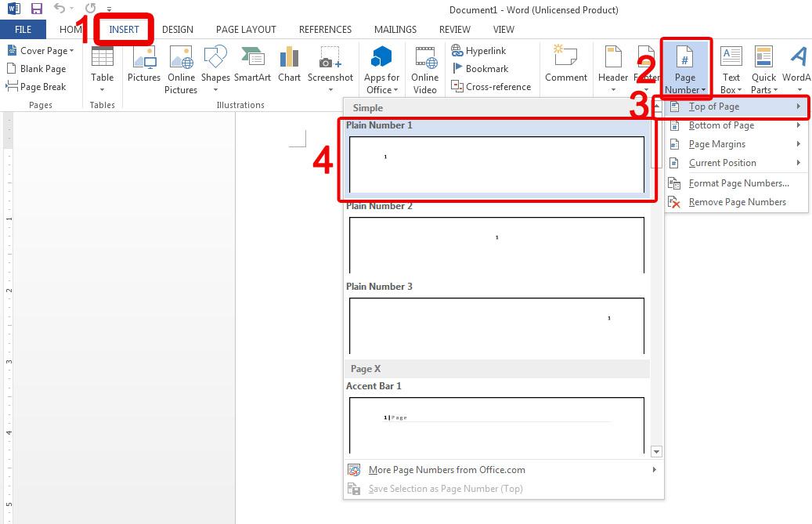This screenshot has width=812, height=524.
Task: Open Customize Quick Access Toolbar dropdown
Action: point(110,9)
